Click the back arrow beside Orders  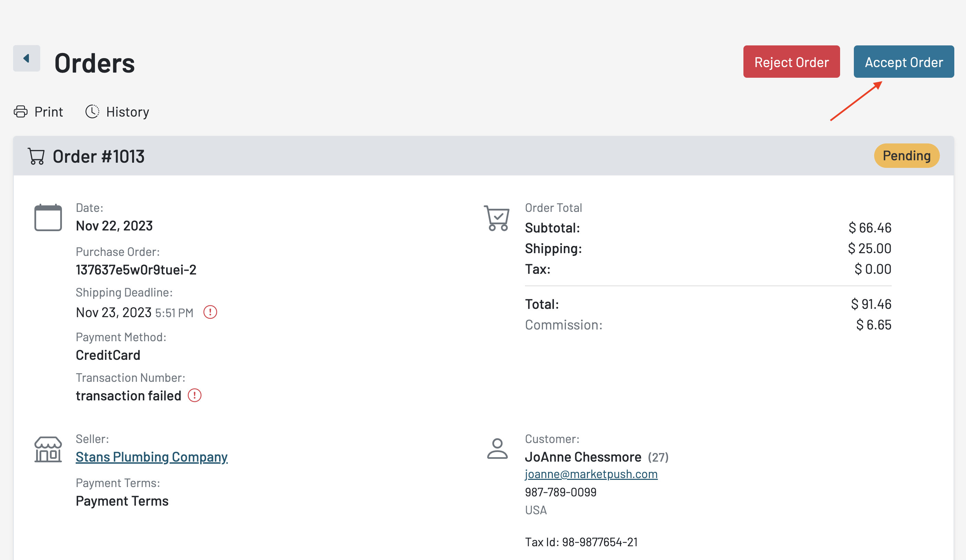pyautogui.click(x=26, y=58)
